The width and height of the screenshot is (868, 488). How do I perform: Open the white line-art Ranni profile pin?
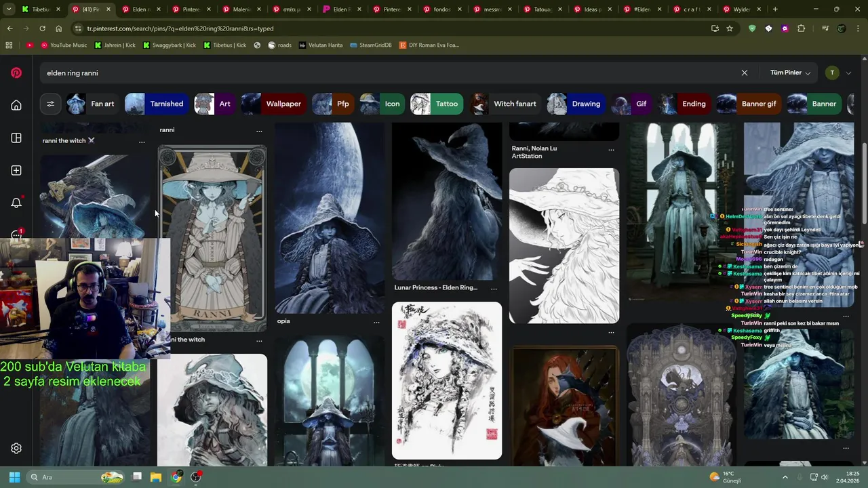pos(564,246)
